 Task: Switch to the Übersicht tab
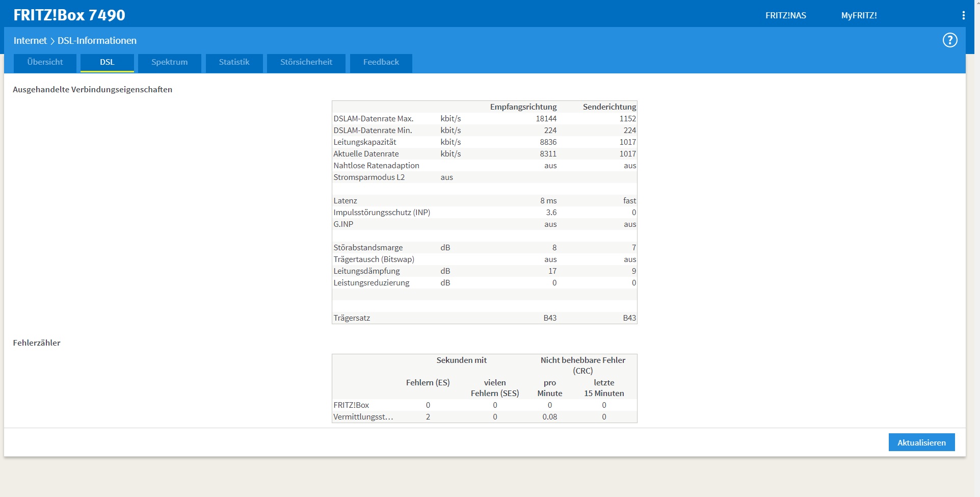45,63
